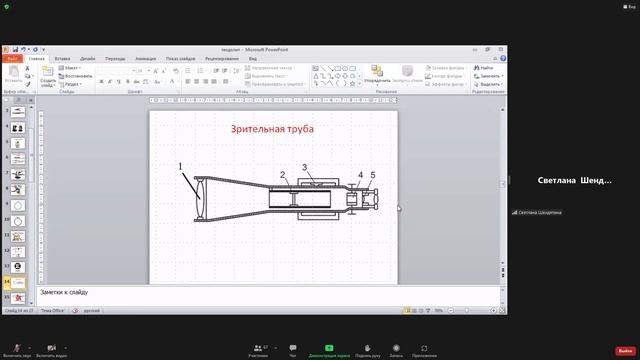
Task: Click the PowerPoint help question icon
Action: [503, 58]
